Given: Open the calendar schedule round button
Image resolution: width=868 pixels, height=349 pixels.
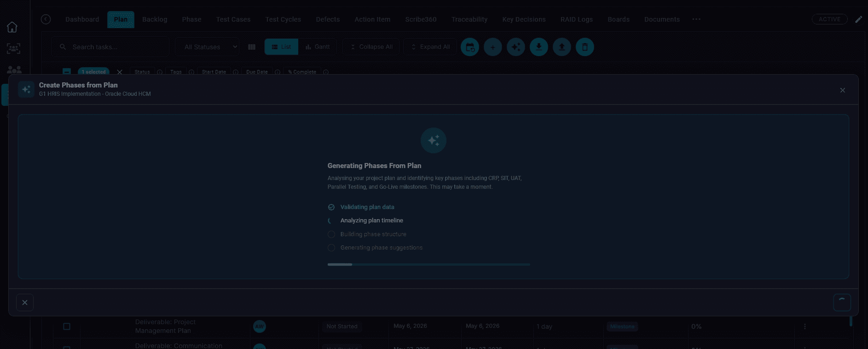Looking at the screenshot, I should [x=470, y=47].
